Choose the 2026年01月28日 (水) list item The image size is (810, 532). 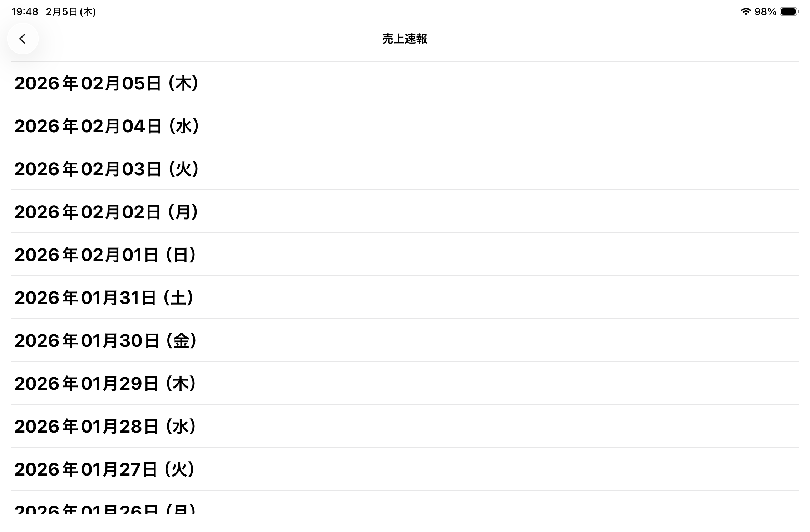105,427
